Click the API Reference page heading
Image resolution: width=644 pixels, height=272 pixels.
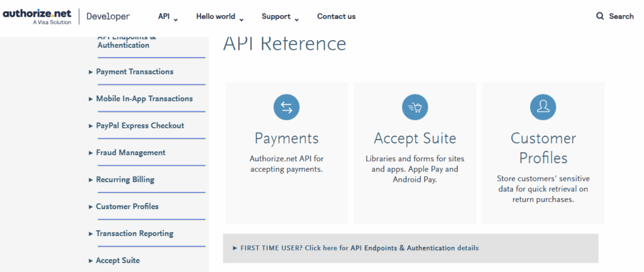285,44
